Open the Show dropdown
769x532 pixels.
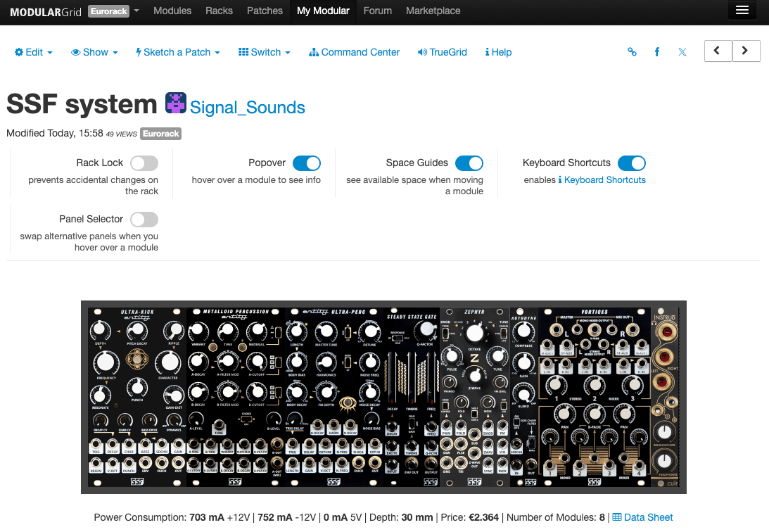coord(95,52)
